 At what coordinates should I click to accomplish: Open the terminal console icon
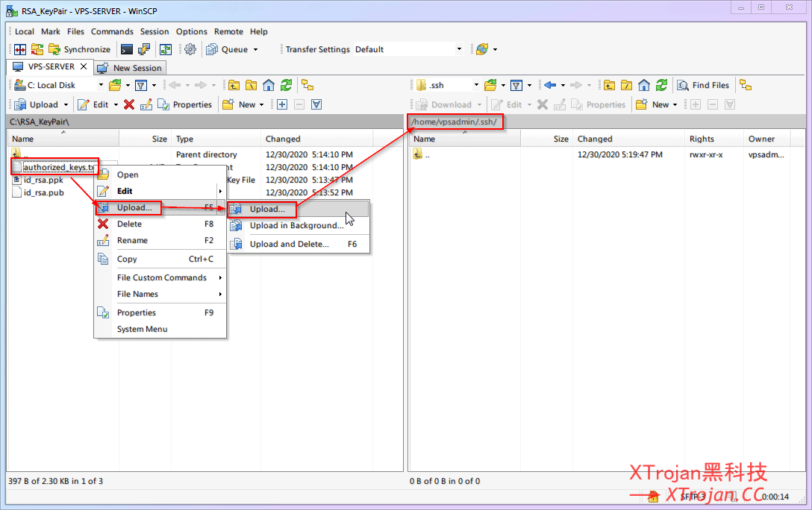click(x=126, y=50)
